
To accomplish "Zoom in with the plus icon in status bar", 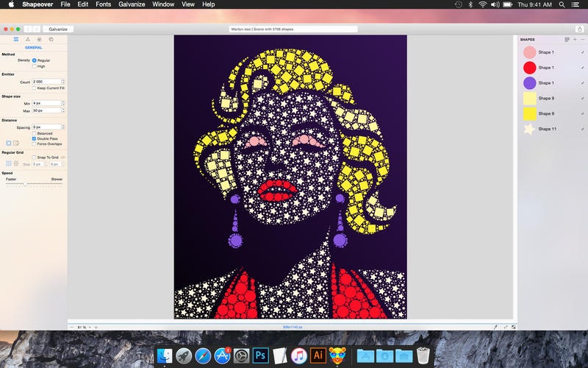I will 96,328.
